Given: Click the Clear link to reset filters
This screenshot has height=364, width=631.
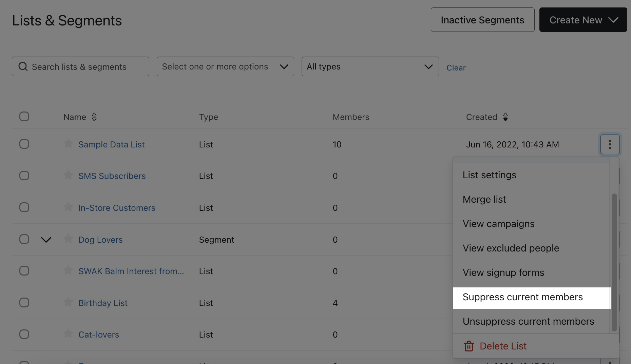Looking at the screenshot, I should coord(456,67).
